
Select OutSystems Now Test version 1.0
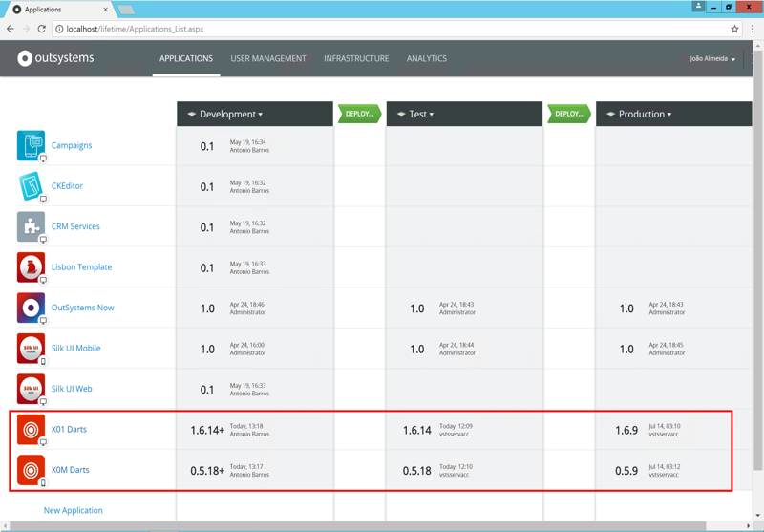(x=417, y=309)
